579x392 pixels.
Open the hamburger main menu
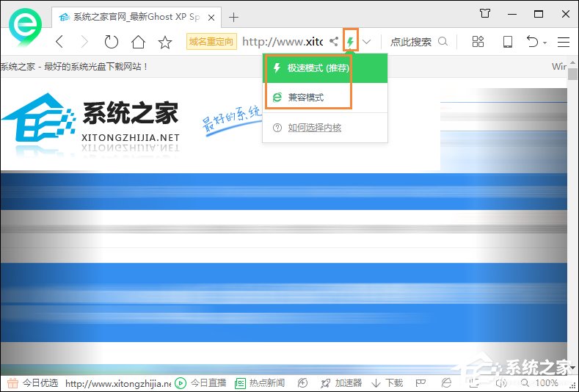(x=564, y=43)
